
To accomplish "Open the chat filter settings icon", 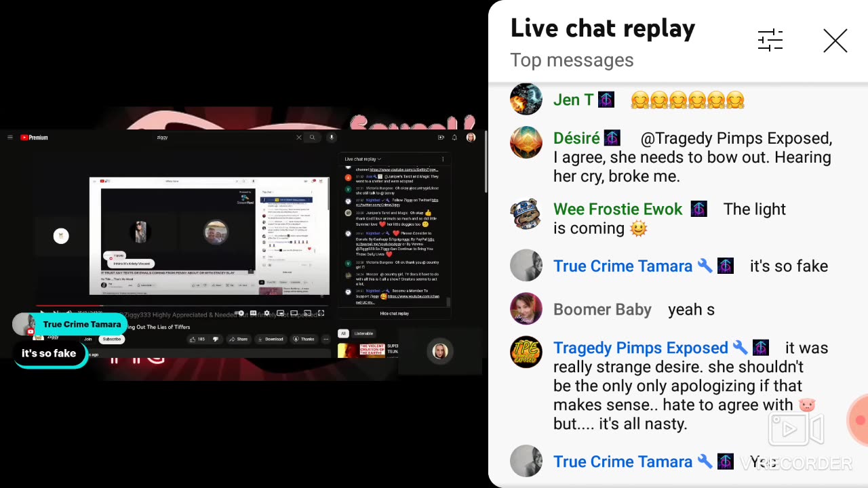I will click(770, 41).
